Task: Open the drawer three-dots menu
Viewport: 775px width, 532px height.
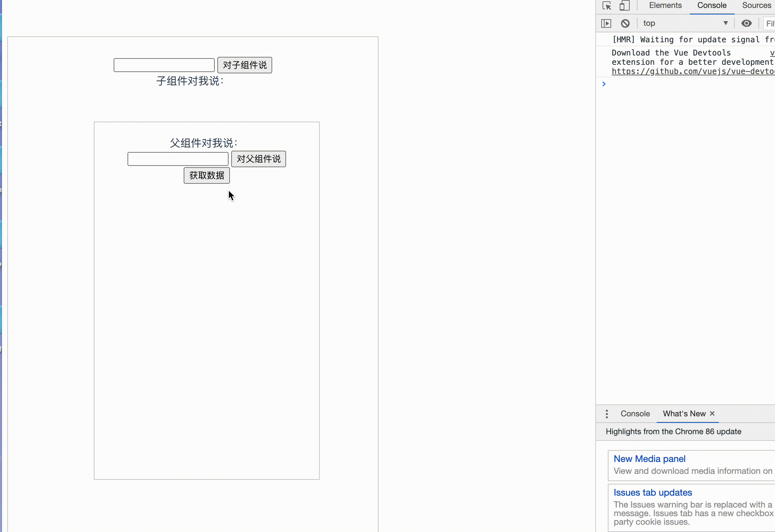Action: click(607, 414)
